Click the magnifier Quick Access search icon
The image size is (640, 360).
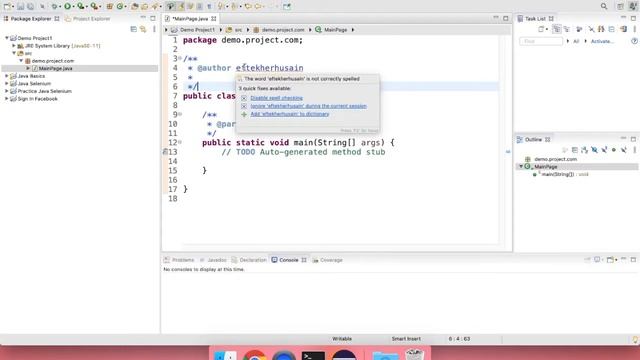pos(604,6)
